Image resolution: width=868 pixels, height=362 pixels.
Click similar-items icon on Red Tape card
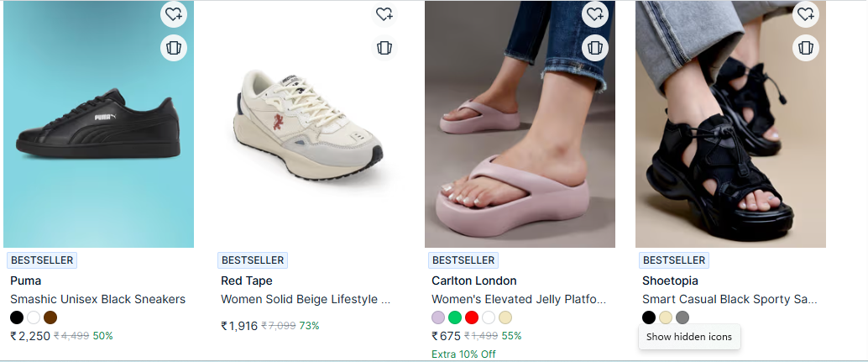(x=384, y=48)
